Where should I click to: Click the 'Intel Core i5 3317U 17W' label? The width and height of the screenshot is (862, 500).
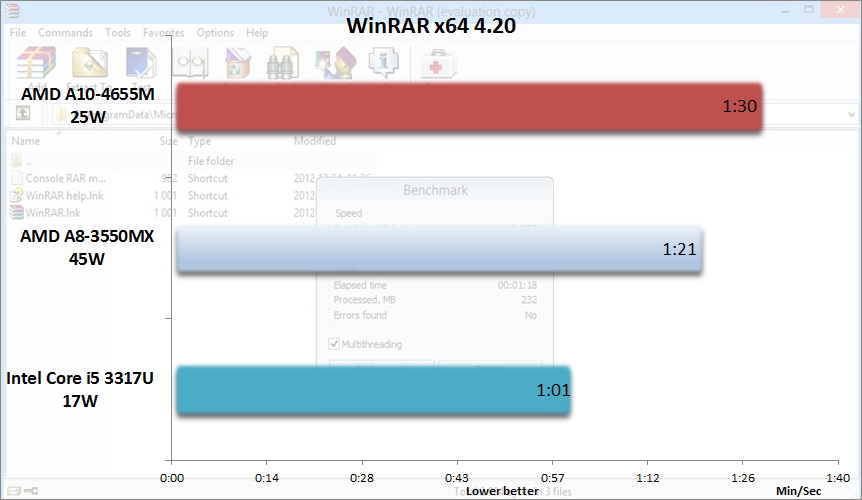point(80,389)
